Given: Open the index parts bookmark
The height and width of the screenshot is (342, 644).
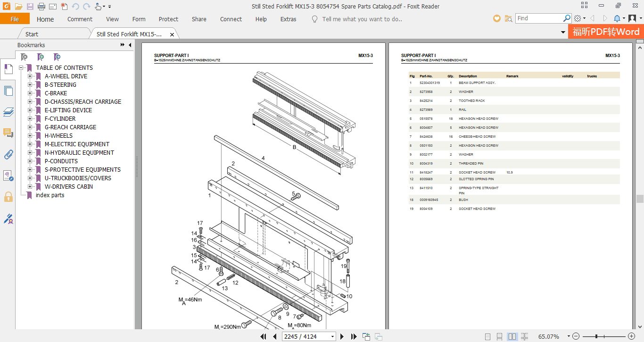Looking at the screenshot, I should [x=50, y=195].
